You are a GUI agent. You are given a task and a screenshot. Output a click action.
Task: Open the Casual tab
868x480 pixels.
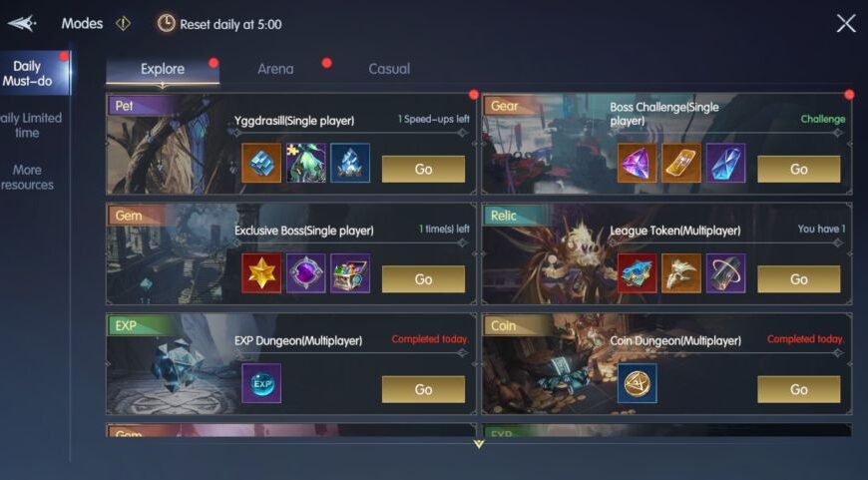point(389,69)
